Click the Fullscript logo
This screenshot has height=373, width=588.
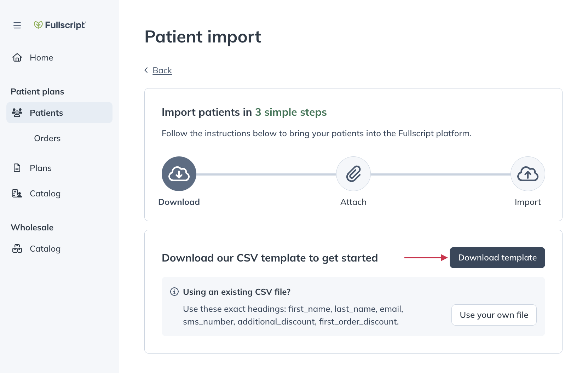click(x=59, y=25)
